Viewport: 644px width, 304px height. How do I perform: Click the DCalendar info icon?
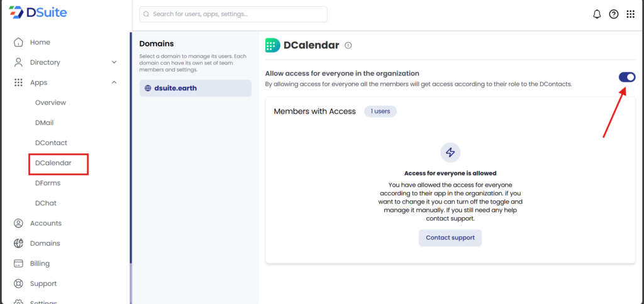[348, 45]
